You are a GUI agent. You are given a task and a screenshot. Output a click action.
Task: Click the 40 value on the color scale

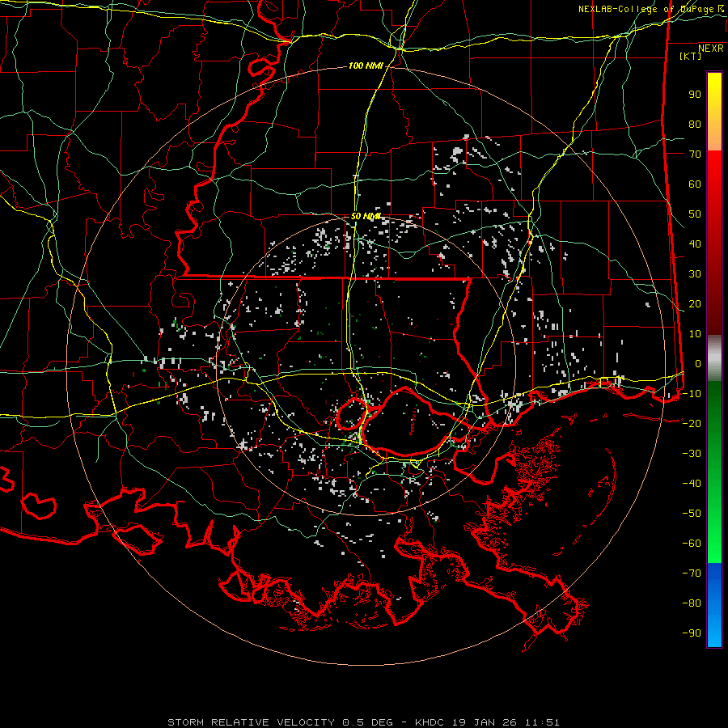pos(695,244)
